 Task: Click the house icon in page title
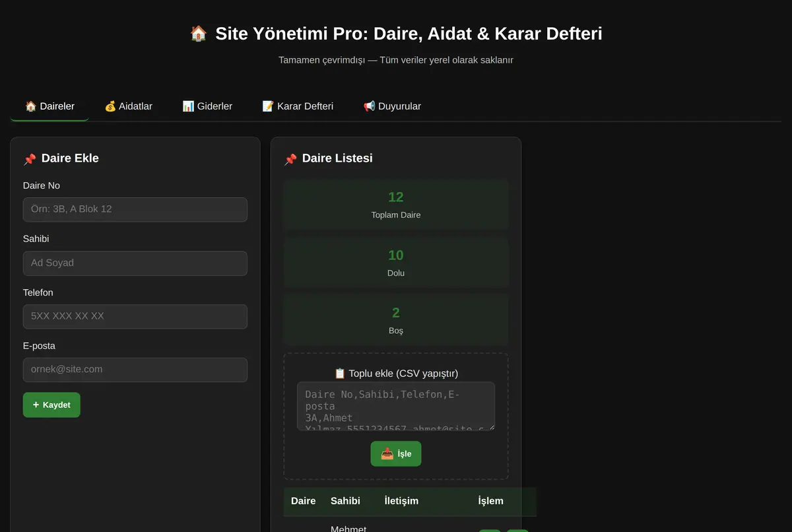[199, 33]
